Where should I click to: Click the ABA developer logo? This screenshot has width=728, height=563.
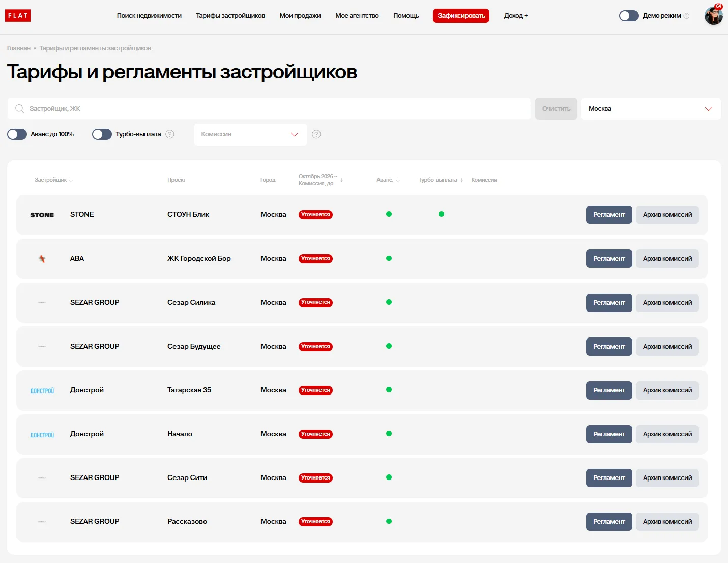coord(42,259)
